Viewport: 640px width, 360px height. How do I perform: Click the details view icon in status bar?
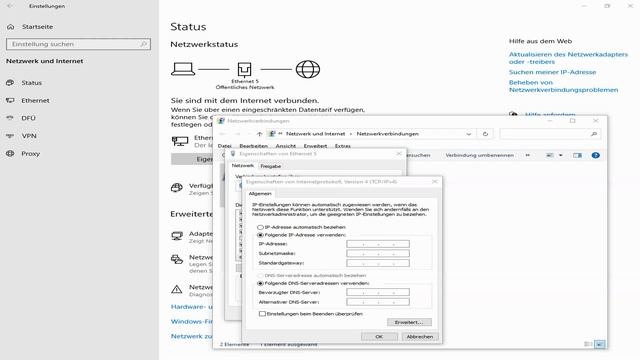coord(588,344)
